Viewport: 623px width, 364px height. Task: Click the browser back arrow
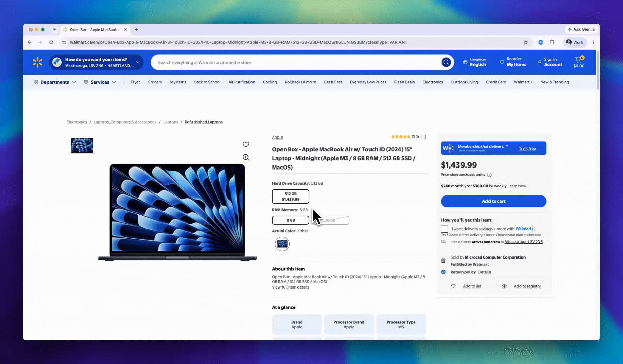pos(30,42)
